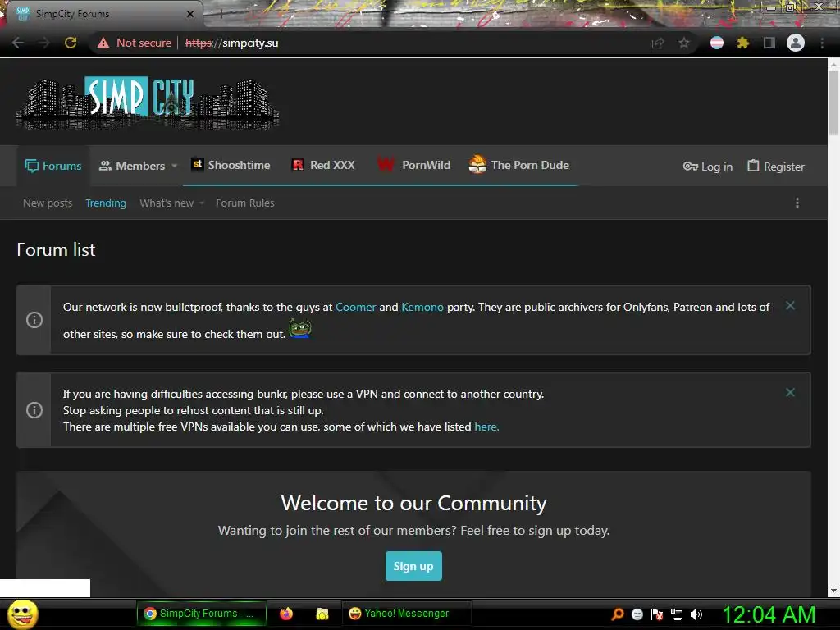Screen dimensions: 840x630
Task: Click the Register link
Action: (776, 167)
